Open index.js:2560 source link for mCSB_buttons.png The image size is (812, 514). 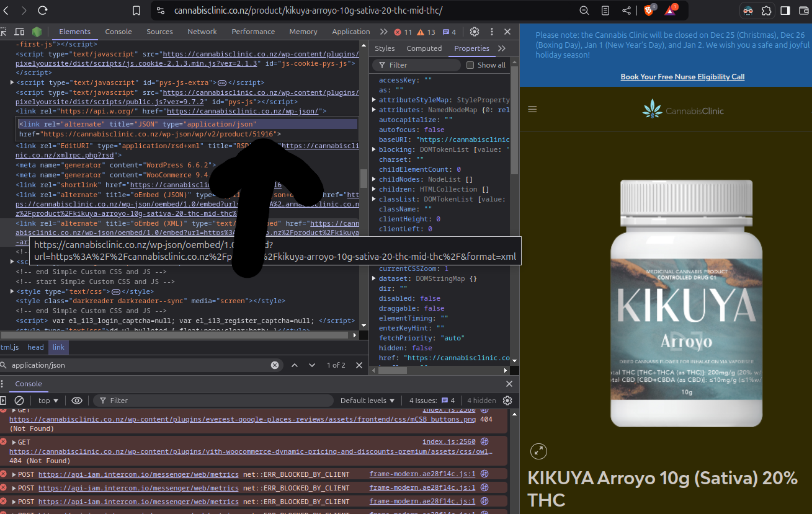click(449, 410)
